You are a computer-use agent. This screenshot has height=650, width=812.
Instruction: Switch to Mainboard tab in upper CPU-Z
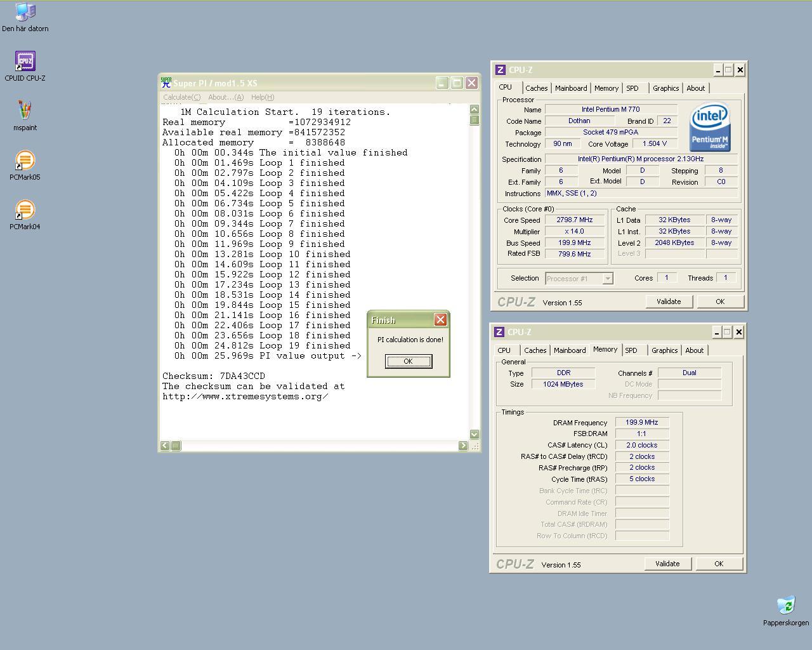[x=571, y=88]
